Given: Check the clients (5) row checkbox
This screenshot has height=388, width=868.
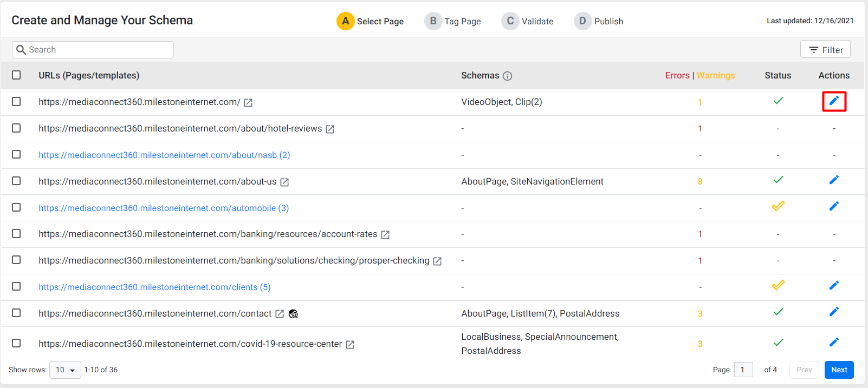Looking at the screenshot, I should click(16, 286).
